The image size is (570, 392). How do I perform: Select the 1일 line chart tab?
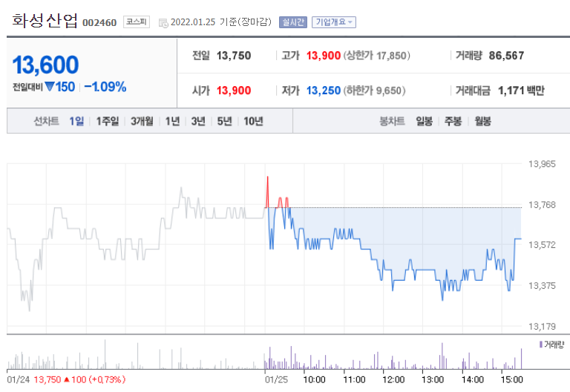click(x=76, y=121)
